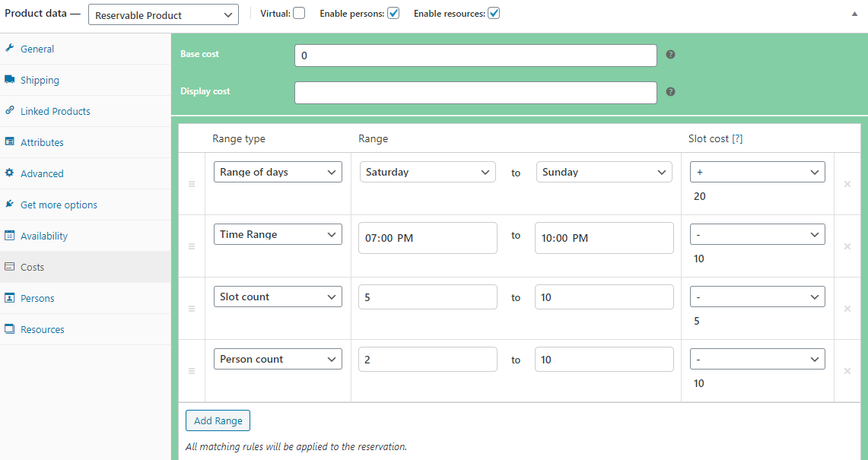868x460 pixels.
Task: Click drag handle of Range of days row
Action: click(x=192, y=184)
